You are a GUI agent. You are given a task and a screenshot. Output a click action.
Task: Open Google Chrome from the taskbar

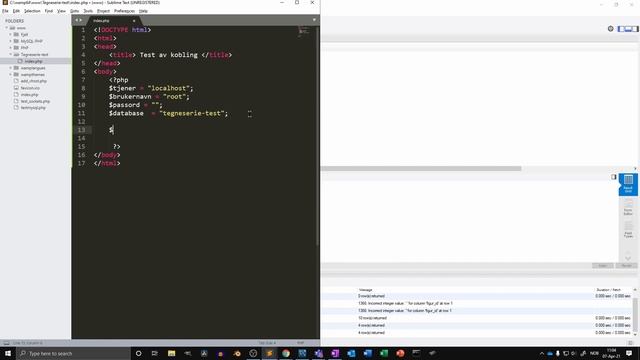click(x=286, y=353)
